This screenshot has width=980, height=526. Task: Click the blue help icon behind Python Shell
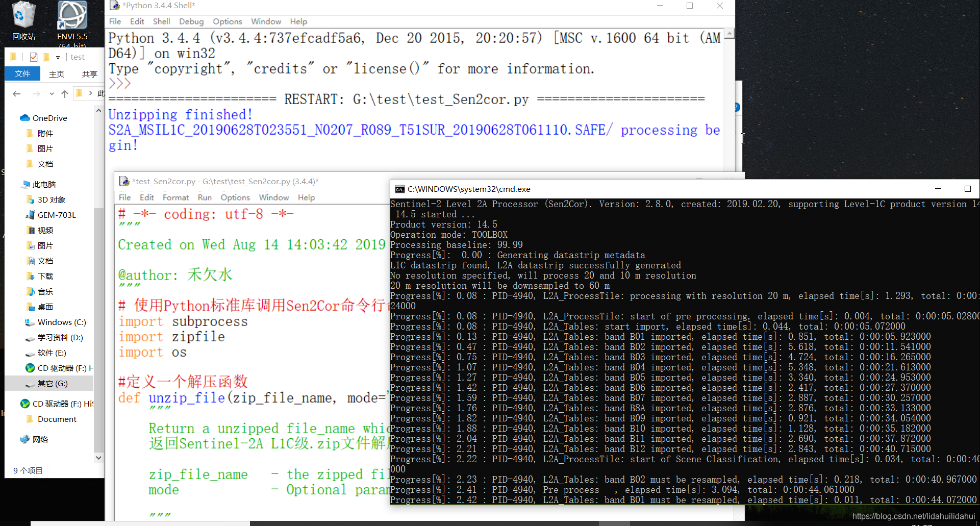(737, 107)
